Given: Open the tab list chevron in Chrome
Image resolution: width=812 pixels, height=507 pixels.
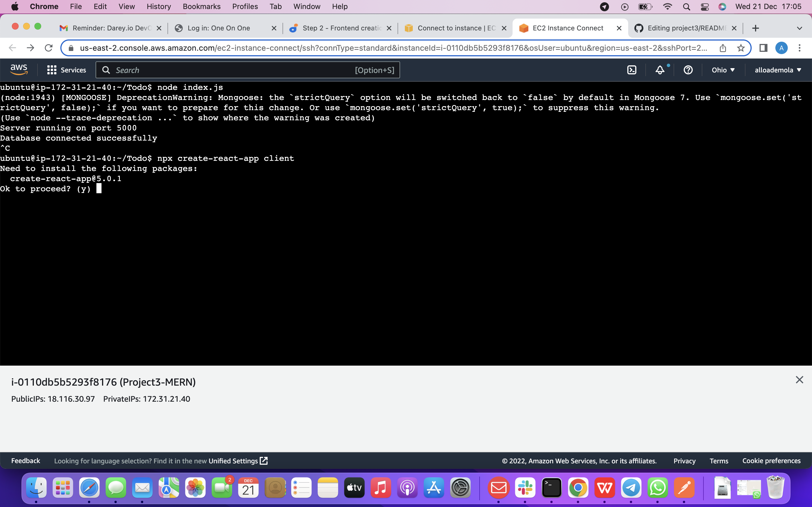Looking at the screenshot, I should point(800,28).
